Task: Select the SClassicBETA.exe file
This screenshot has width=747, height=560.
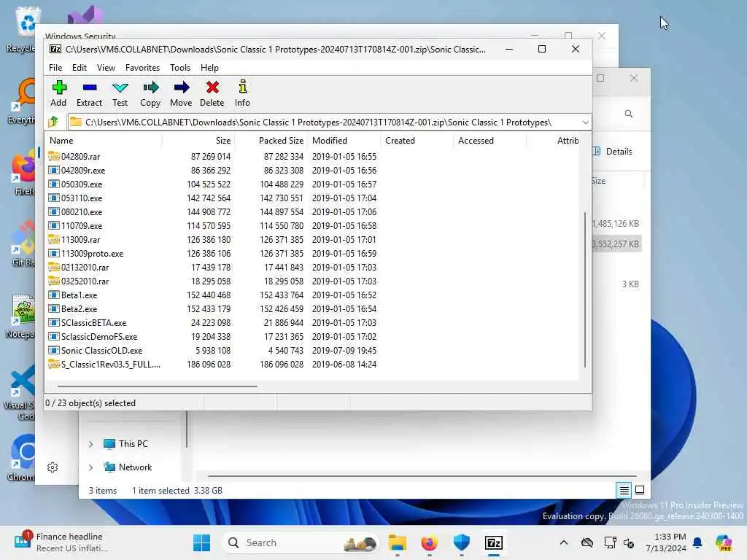Action: 93,322
